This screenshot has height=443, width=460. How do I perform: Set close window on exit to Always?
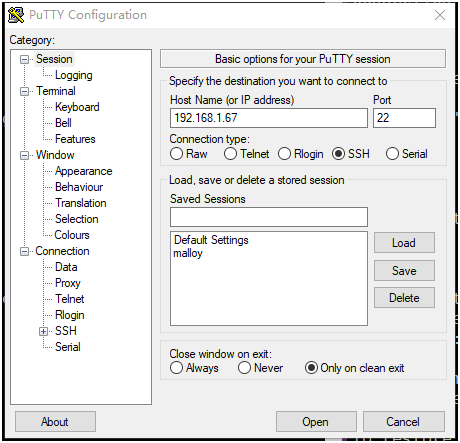[x=176, y=368]
